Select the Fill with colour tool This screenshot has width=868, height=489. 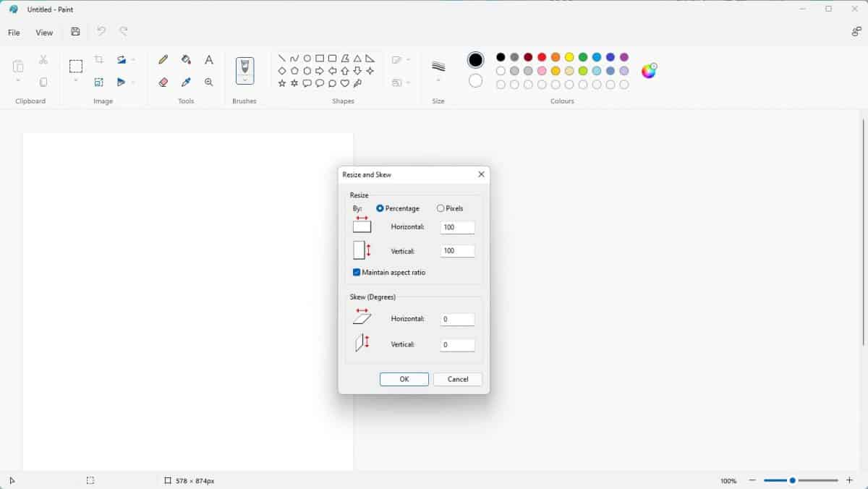186,59
